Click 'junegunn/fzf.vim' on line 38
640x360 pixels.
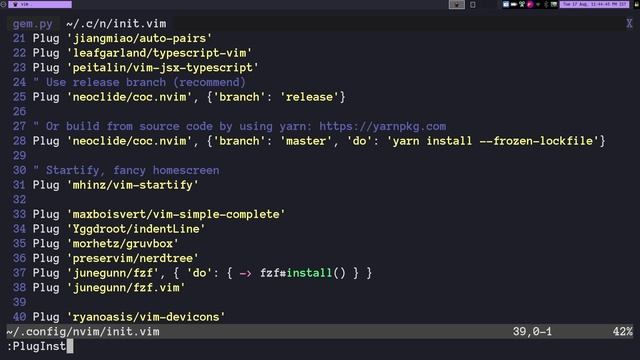[x=126, y=288]
